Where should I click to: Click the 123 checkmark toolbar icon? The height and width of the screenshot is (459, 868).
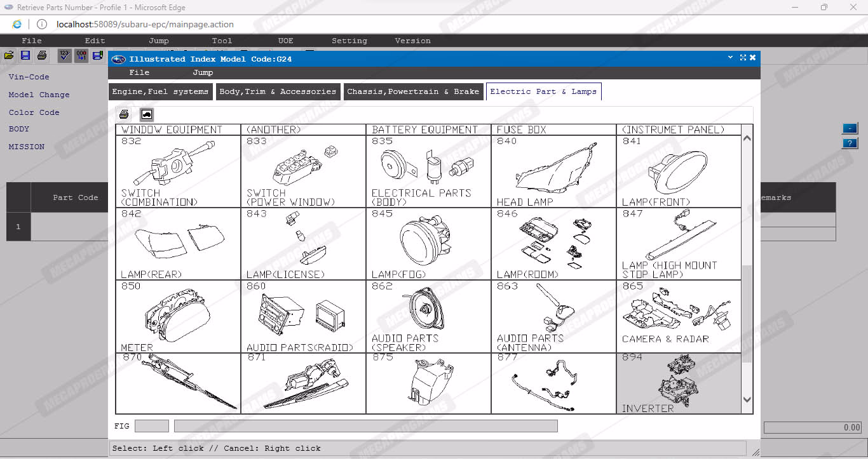click(64, 56)
